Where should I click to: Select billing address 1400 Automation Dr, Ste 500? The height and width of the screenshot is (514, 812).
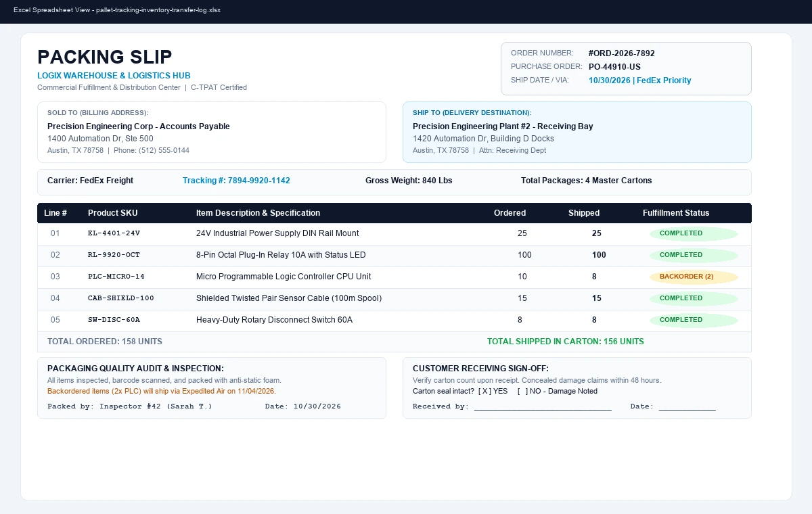click(100, 139)
